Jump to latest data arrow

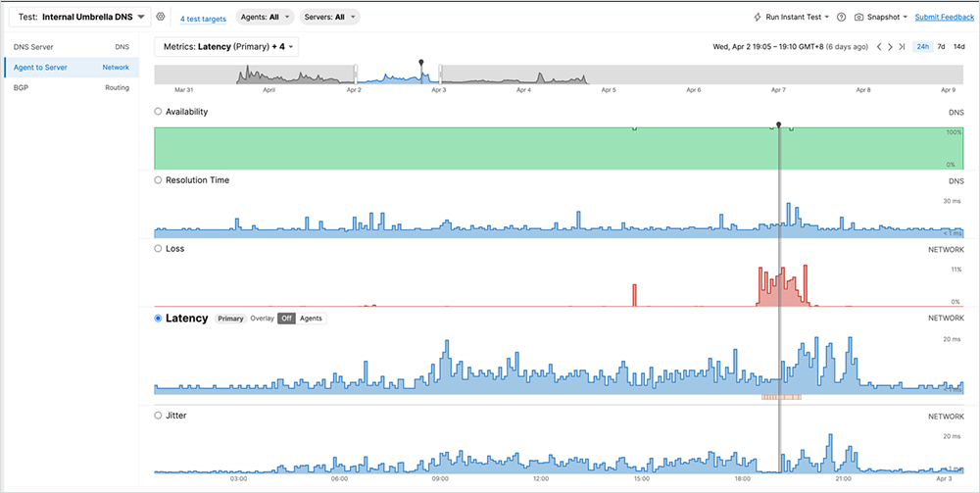[902, 47]
